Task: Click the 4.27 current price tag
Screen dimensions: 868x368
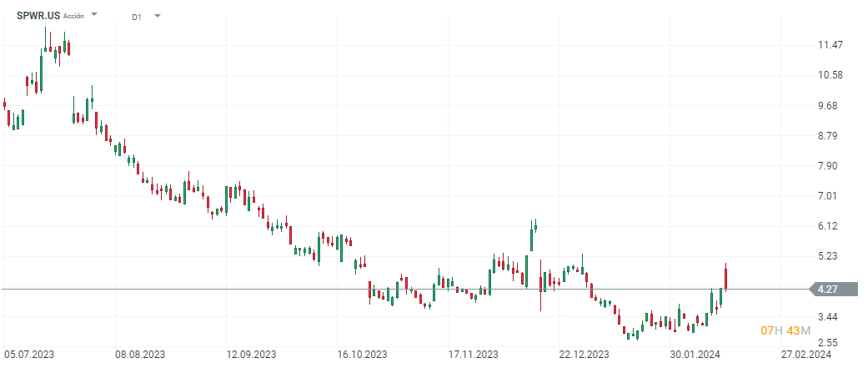Action: 834,289
